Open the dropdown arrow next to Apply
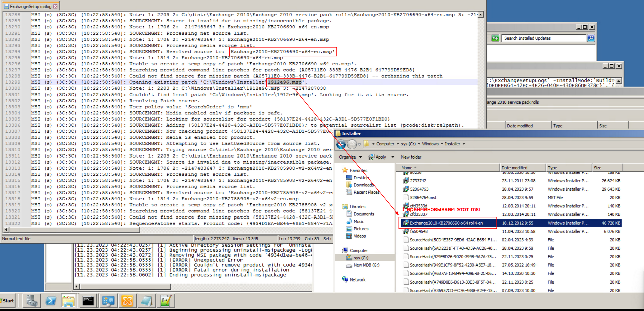Viewport: 644px width, 311px height. pos(393,157)
